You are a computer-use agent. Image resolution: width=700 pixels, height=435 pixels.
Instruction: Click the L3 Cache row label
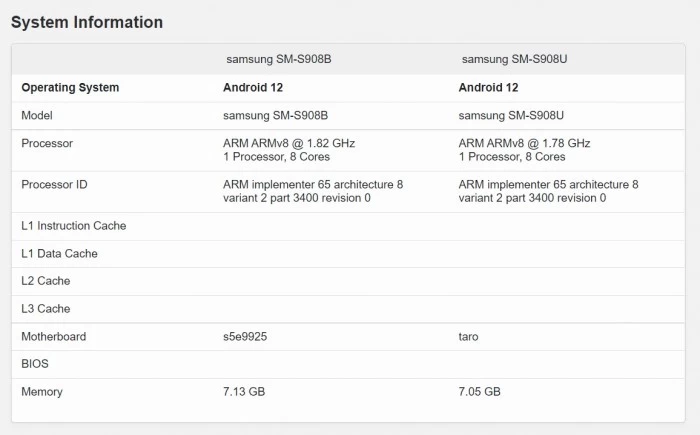[46, 309]
